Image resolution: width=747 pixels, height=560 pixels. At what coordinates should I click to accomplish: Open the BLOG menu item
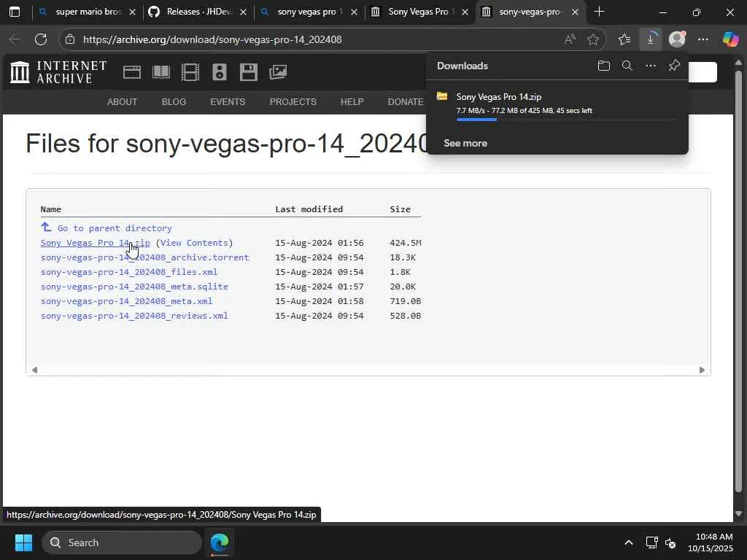[174, 102]
